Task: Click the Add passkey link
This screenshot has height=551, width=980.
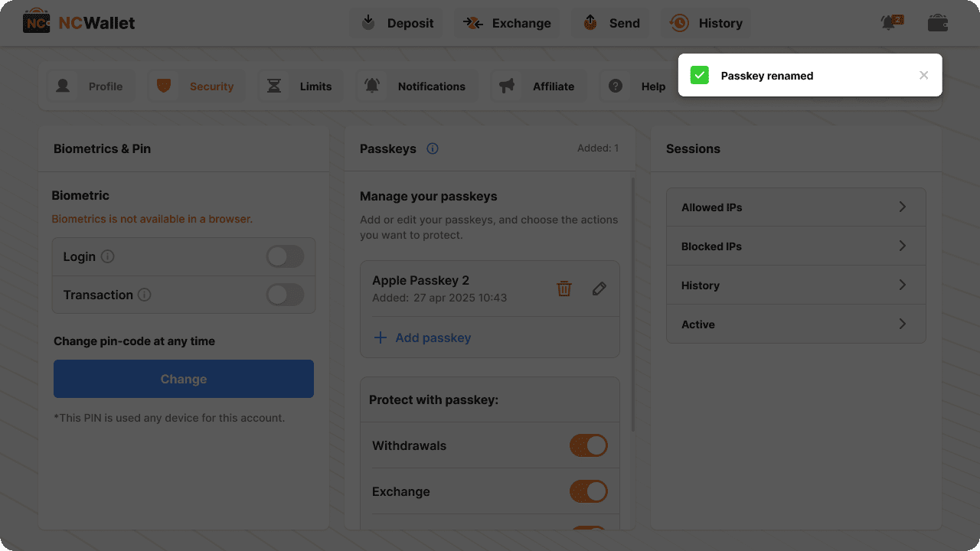Action: [423, 337]
